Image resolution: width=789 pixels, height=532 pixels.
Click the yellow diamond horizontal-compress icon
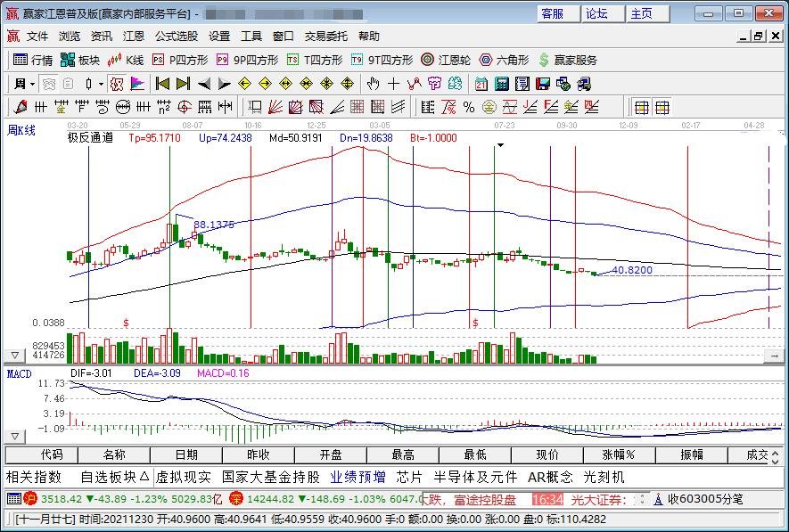(306, 84)
